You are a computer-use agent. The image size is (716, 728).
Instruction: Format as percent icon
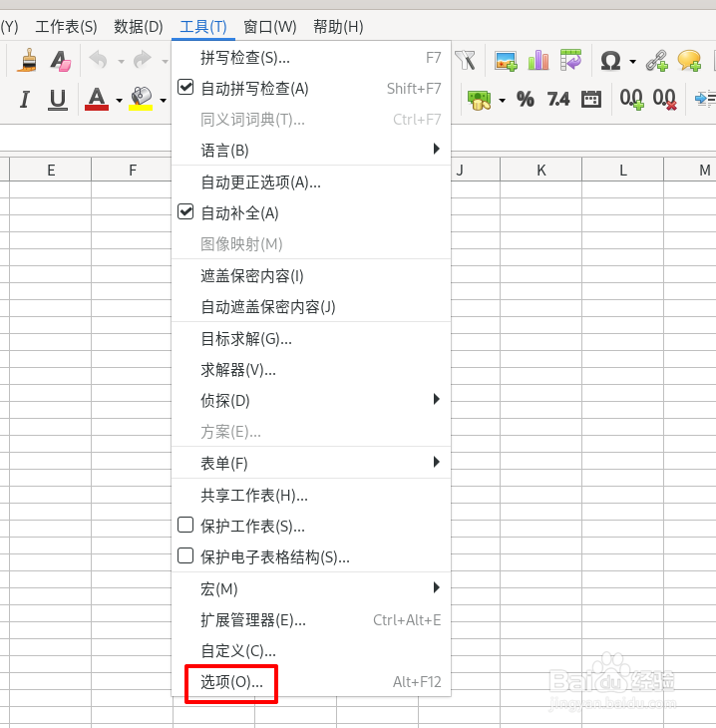[x=526, y=99]
